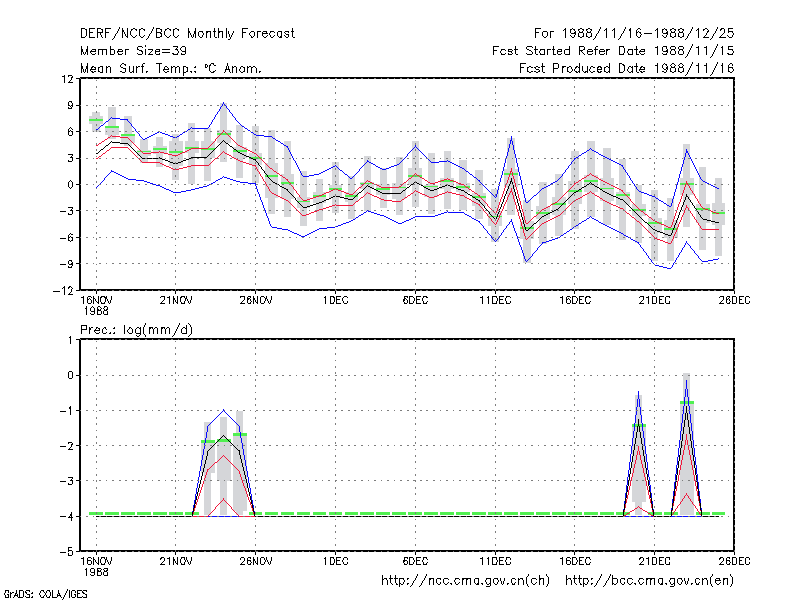
Task: Click the -12 value on temperature y-axis
Action: pos(63,291)
